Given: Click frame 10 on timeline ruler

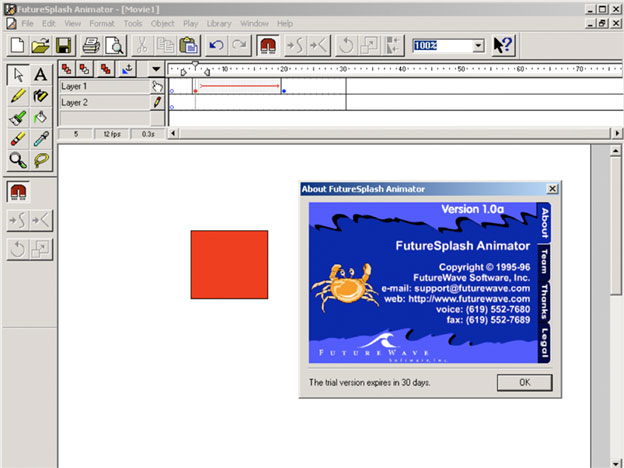Looking at the screenshot, I should [225, 69].
